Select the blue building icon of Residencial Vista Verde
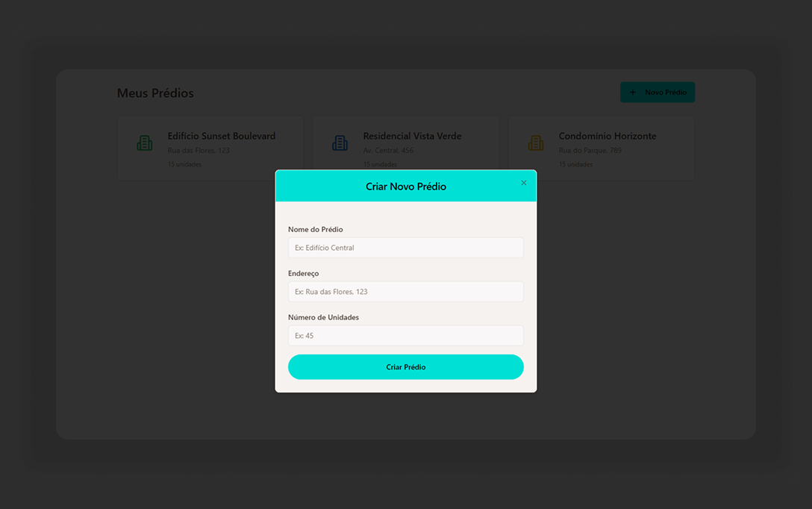The image size is (812, 509). click(x=340, y=143)
